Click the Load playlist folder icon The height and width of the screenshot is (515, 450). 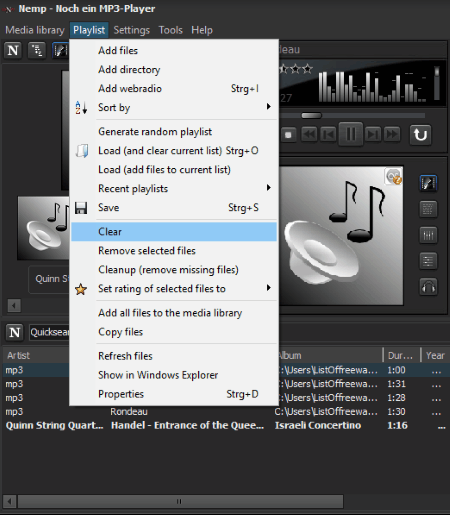[x=81, y=151]
